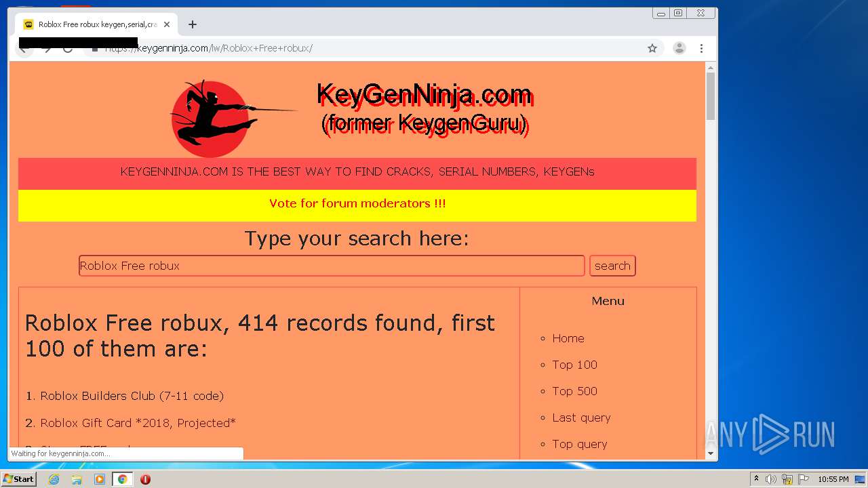Click the Menu sidebar heading
Viewport: 868px width, 488px height.
coord(608,301)
